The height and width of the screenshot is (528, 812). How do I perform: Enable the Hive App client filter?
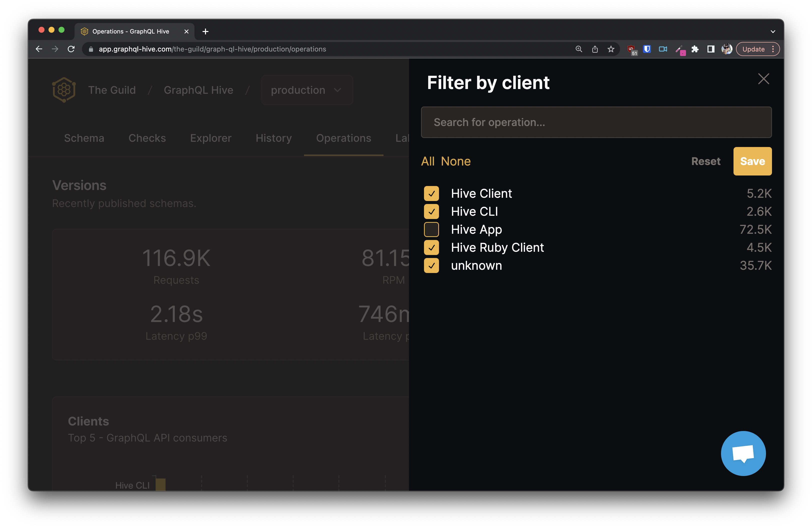(431, 229)
